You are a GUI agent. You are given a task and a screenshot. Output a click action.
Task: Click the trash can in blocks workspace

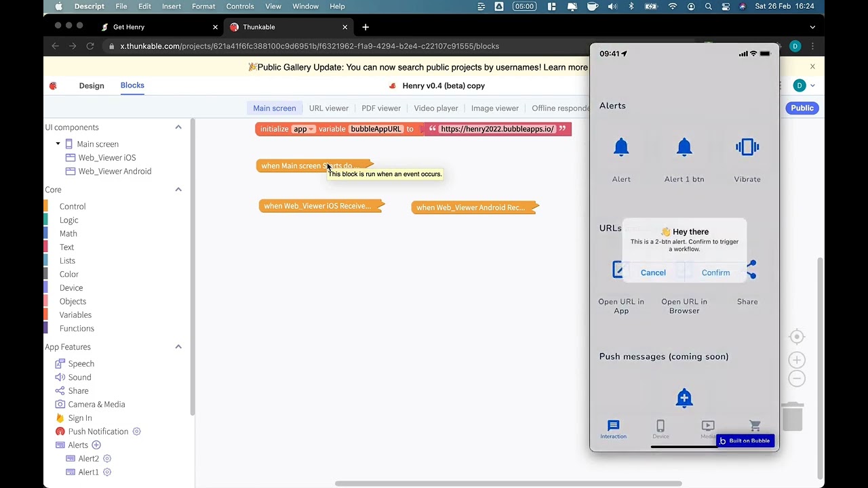[792, 415]
